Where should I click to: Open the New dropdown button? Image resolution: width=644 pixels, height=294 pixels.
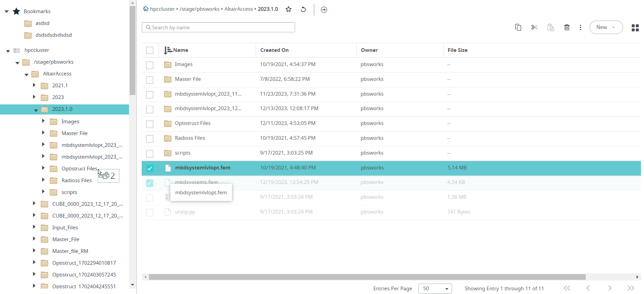pos(606,27)
